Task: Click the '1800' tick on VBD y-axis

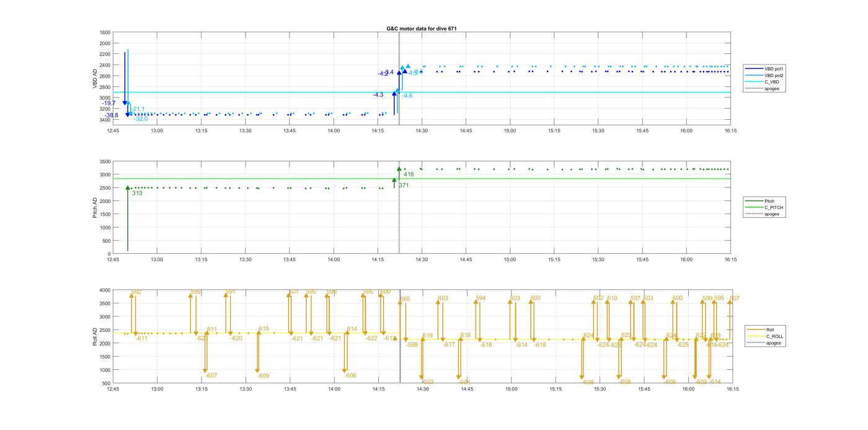Action: click(105, 32)
